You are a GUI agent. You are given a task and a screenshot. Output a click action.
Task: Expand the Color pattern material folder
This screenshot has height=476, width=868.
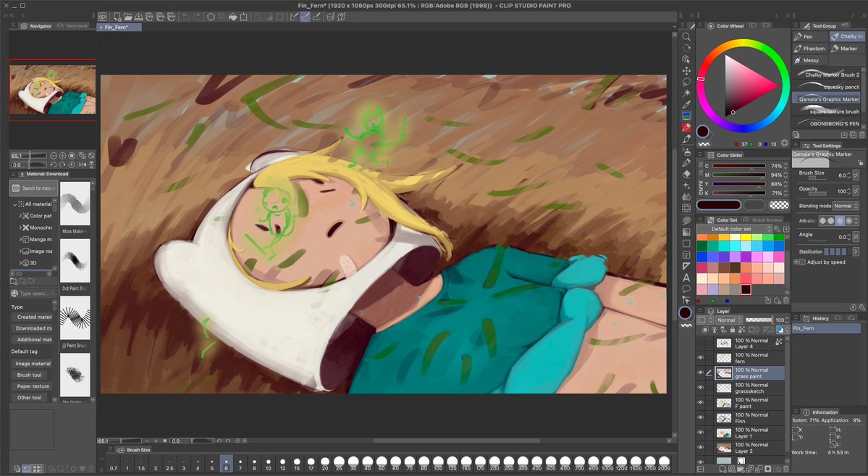click(x=20, y=216)
